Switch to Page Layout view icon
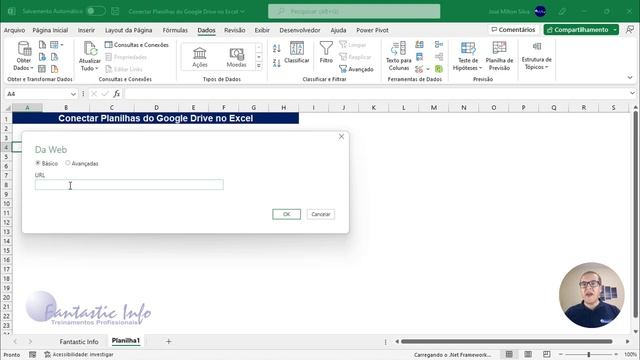This screenshot has width=640, height=360. point(528,354)
